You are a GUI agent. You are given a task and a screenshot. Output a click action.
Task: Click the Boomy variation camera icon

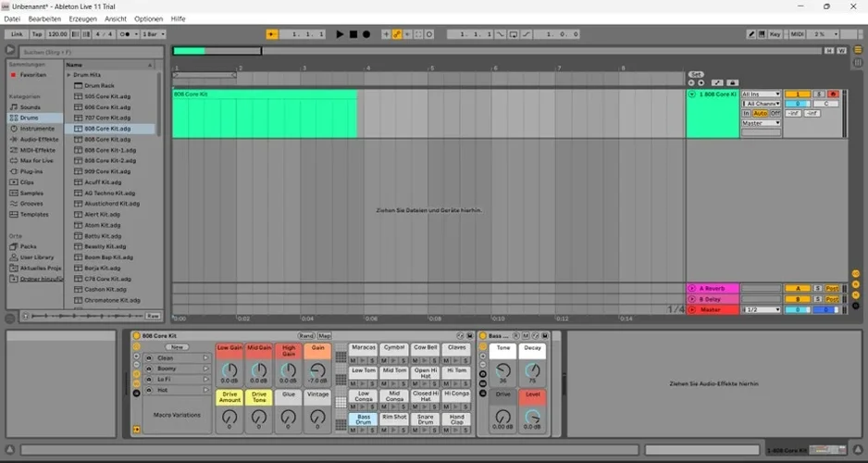tap(148, 369)
